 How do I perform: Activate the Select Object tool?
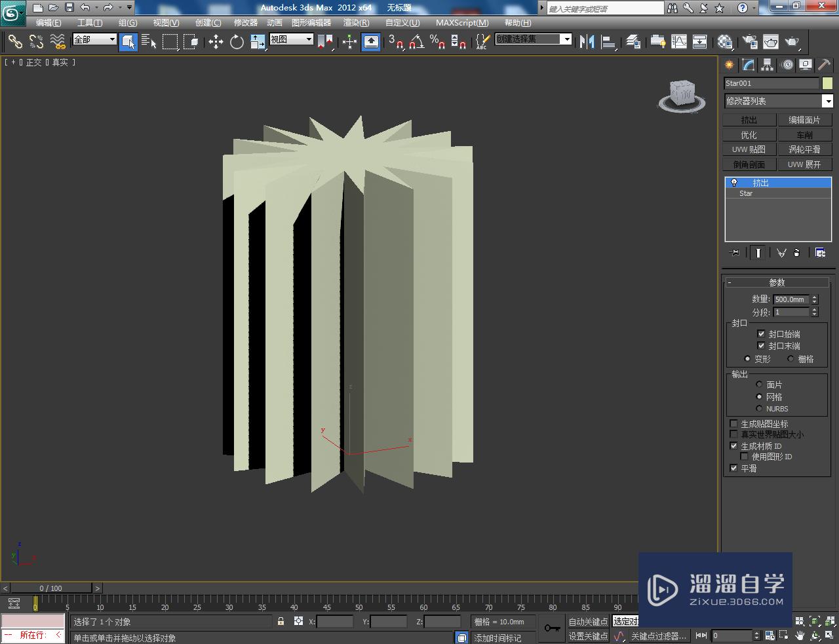(x=128, y=42)
